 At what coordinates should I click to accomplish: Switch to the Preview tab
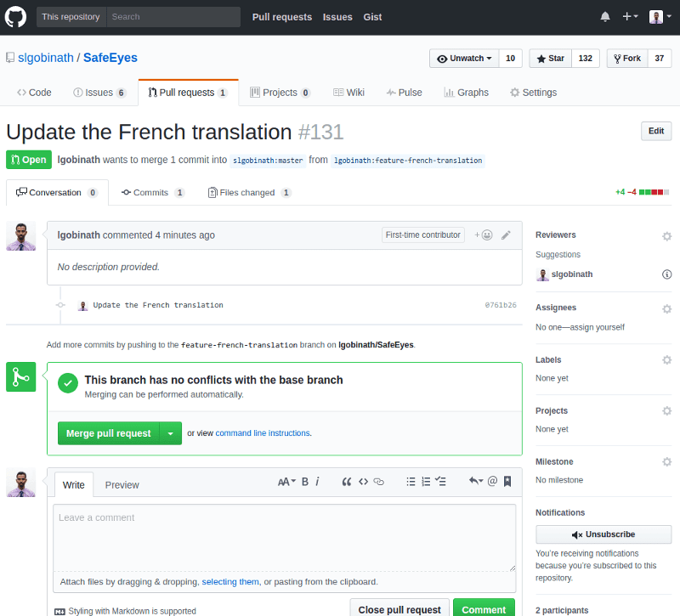pyautogui.click(x=122, y=485)
